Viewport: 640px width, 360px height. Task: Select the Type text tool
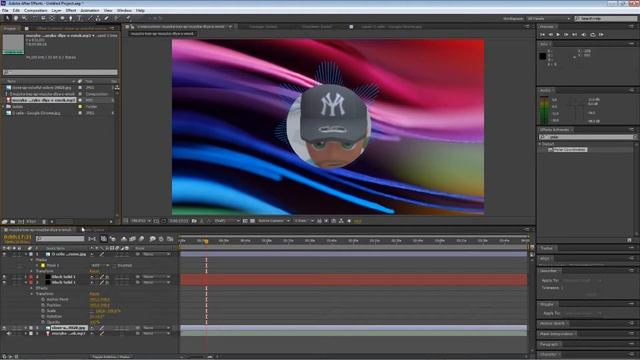click(79, 18)
